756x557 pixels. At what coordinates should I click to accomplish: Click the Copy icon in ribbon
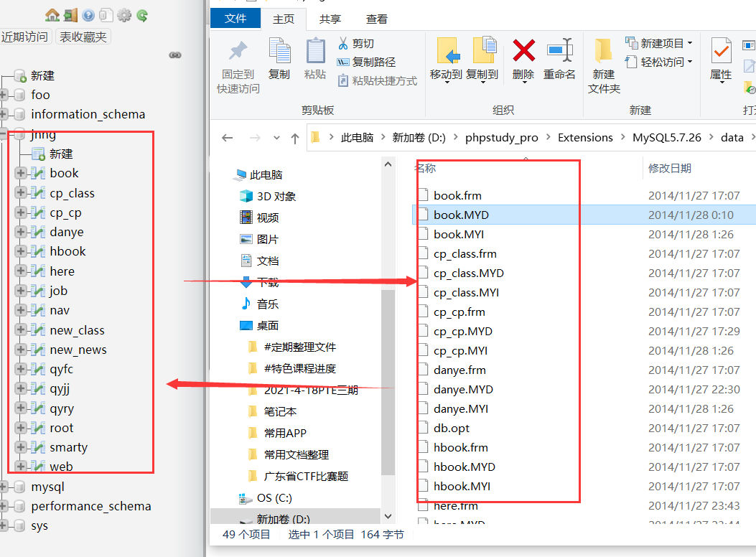[280, 50]
